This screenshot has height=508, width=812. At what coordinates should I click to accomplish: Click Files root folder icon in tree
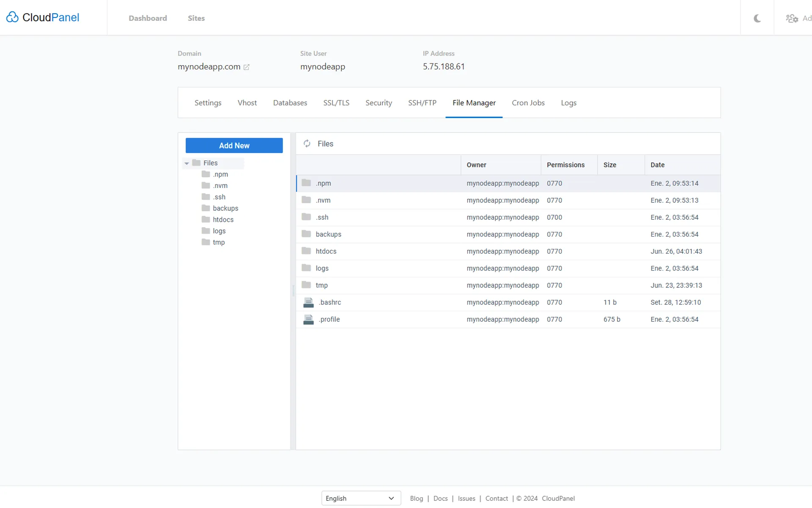(x=196, y=163)
